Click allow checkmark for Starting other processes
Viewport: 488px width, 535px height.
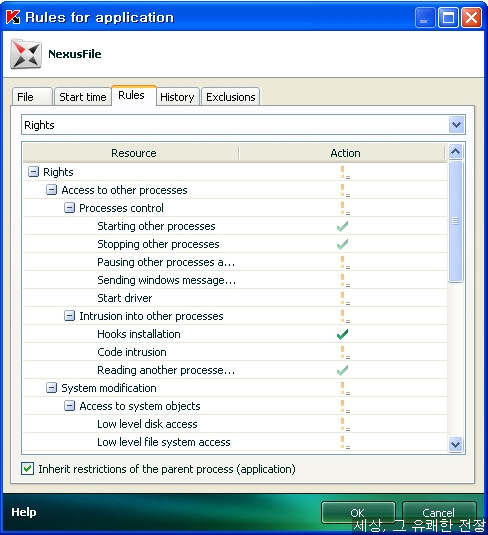[342, 226]
